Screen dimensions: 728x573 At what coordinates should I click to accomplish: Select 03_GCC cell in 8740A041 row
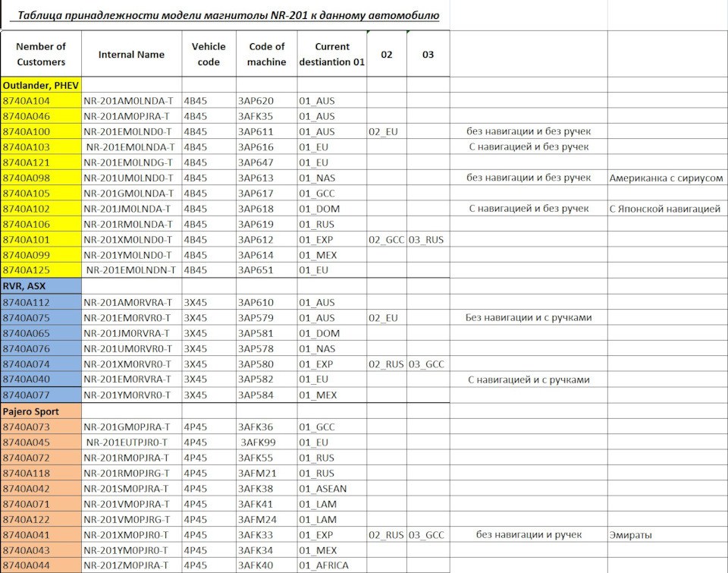pyautogui.click(x=426, y=534)
